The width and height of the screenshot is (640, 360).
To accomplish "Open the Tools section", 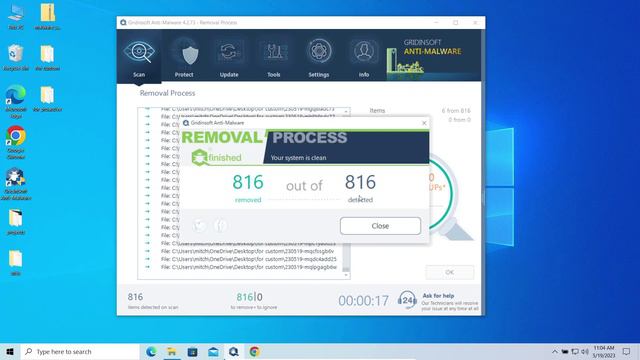I will pyautogui.click(x=274, y=57).
